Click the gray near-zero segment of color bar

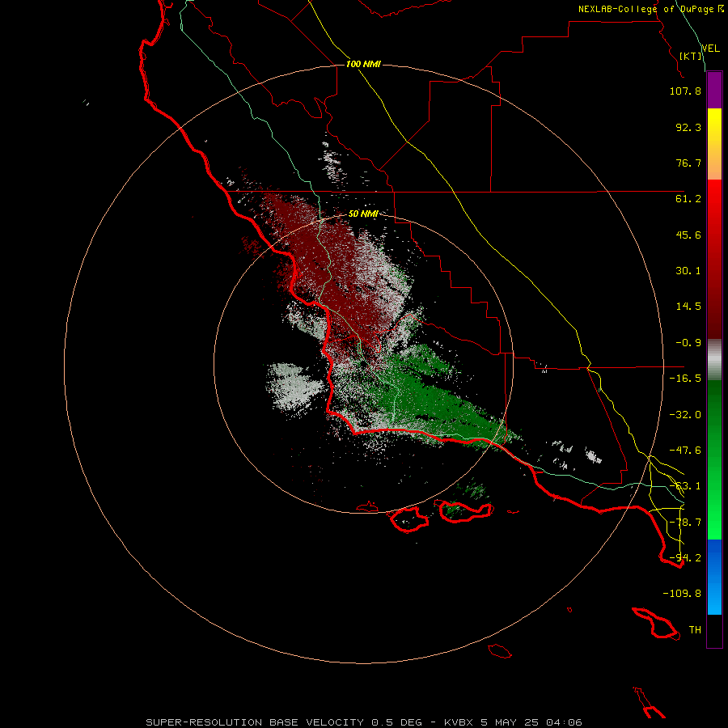(714, 359)
